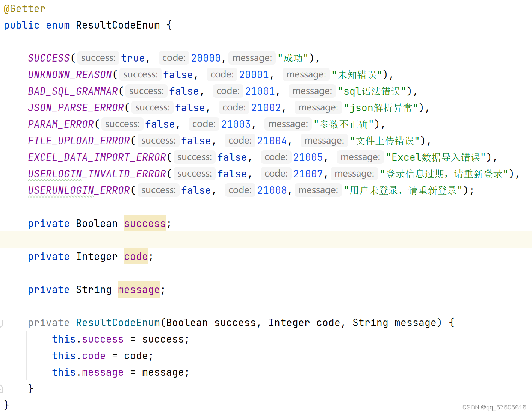Image resolution: width=532 pixels, height=414 pixels.
Task: Select the SUCCESS enum constant
Action: pos(48,57)
